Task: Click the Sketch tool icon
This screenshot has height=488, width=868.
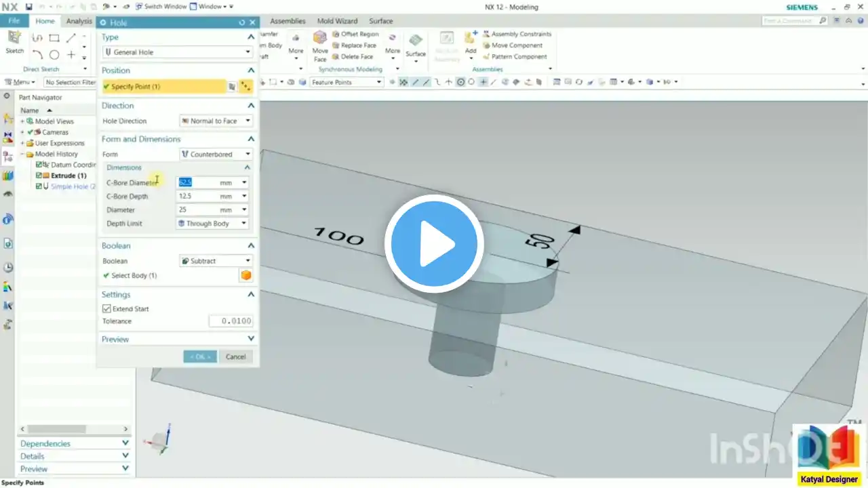Action: point(15,38)
